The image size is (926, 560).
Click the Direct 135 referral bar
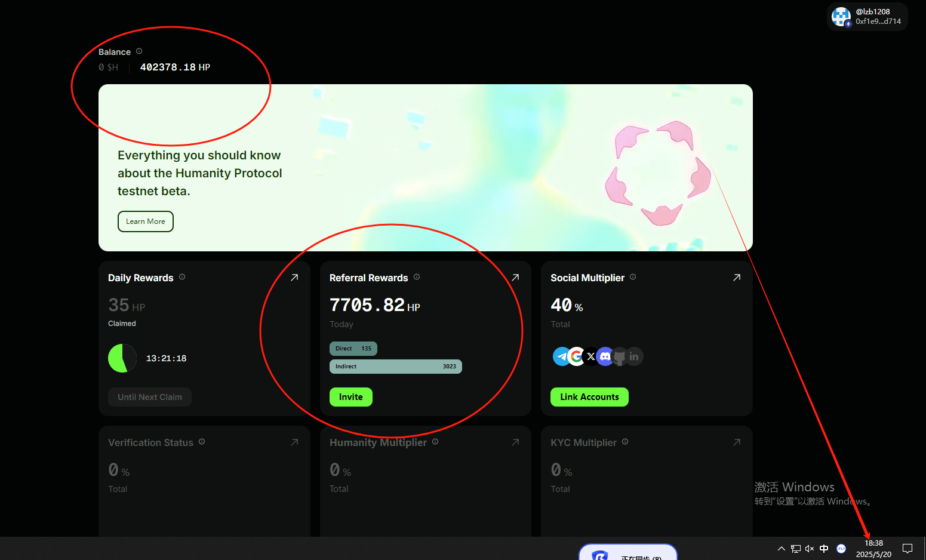pos(353,349)
